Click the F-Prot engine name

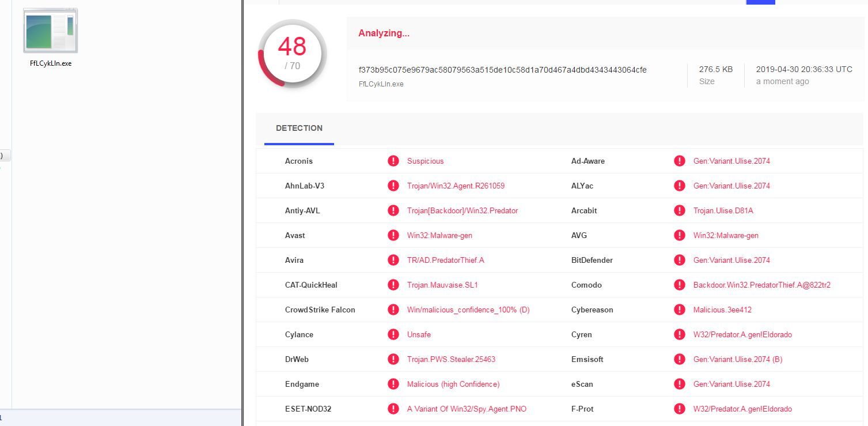coord(582,409)
